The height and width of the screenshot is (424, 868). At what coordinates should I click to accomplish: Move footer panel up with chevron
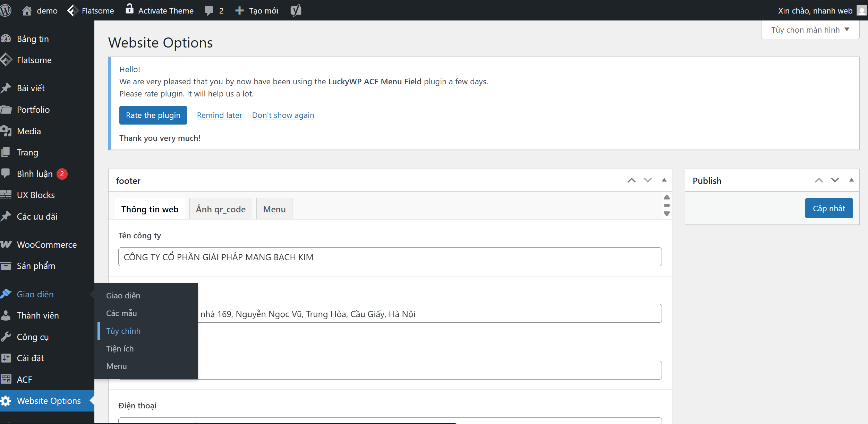point(631,180)
